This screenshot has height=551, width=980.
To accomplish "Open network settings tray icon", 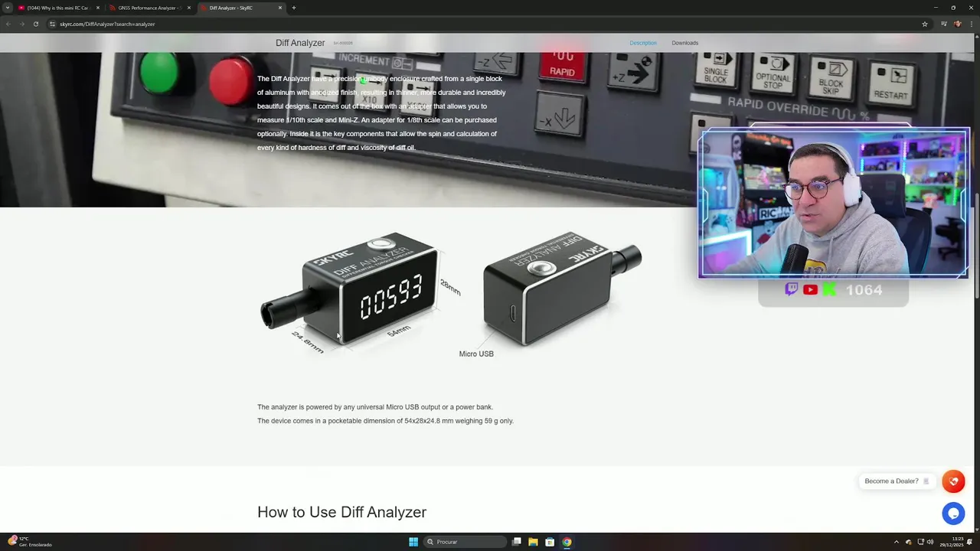I will tap(920, 542).
